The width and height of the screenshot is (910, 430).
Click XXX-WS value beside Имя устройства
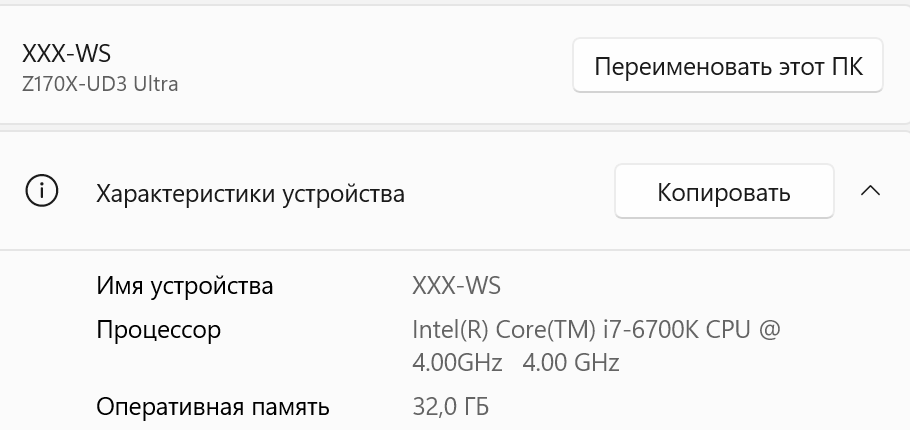pyautogui.click(x=456, y=286)
